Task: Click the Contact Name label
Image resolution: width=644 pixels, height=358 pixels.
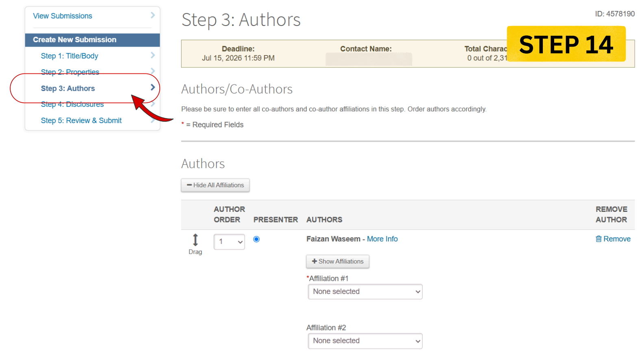Action: point(366,49)
